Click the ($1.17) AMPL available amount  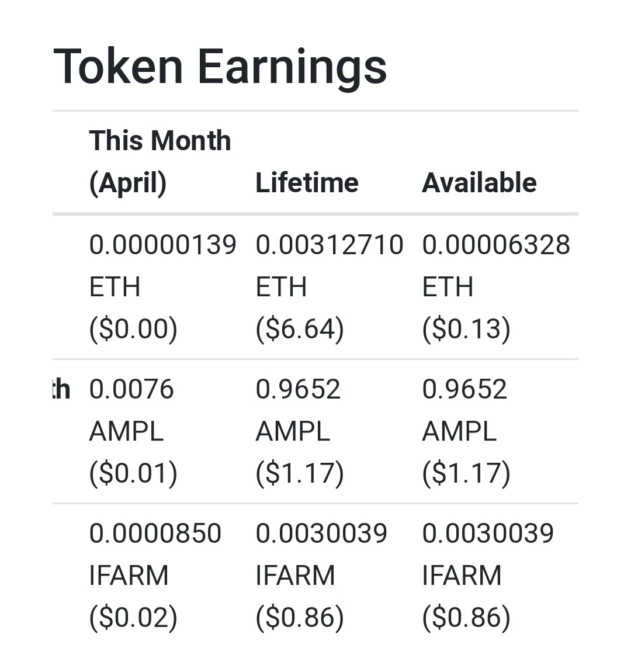point(466,473)
